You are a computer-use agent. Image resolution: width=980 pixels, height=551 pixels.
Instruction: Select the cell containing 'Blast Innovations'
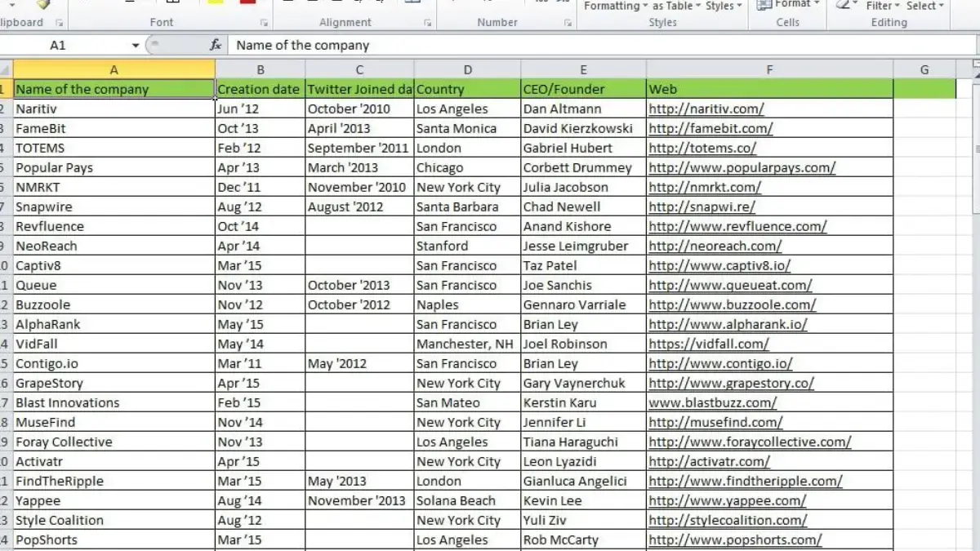point(114,402)
